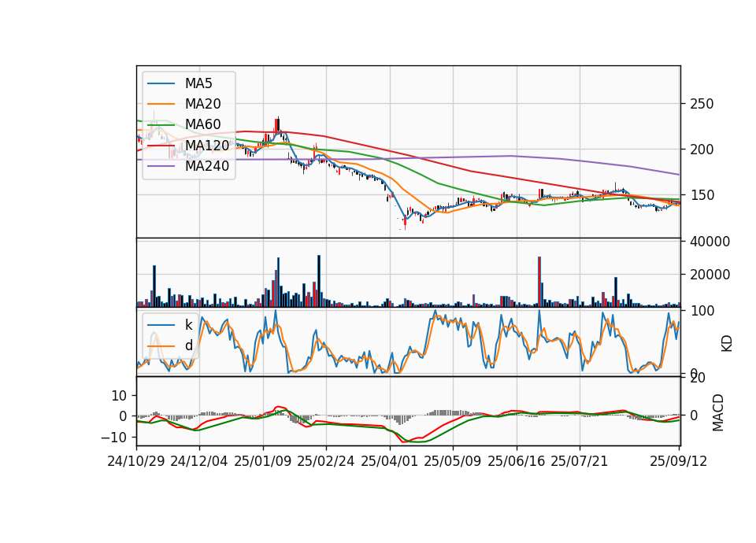The height and width of the screenshot is (543, 756).
Task: Click the 25/02/24 date label
Action: [326, 461]
